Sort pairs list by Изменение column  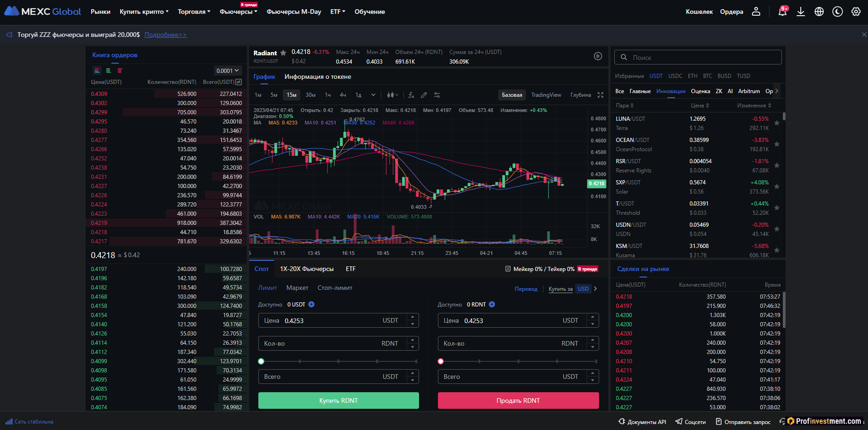point(754,106)
